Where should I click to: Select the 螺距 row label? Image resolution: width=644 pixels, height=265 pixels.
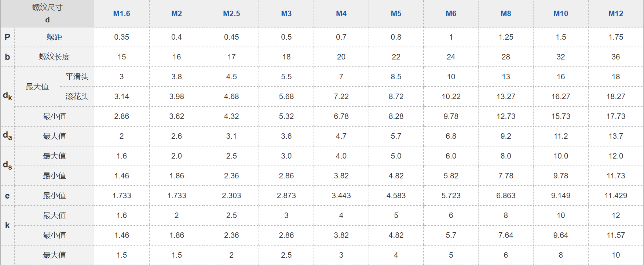(54, 37)
